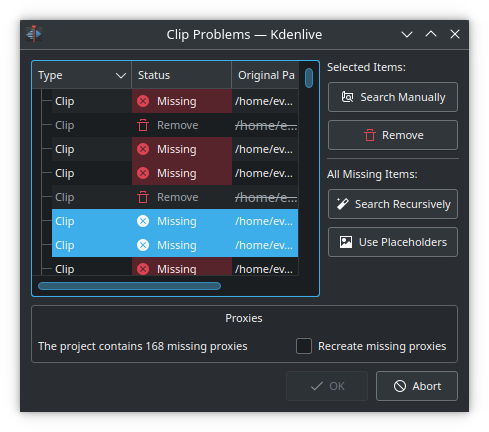The image size is (489, 432).
Task: Select the second Clip row marked Remove
Action: 175,125
